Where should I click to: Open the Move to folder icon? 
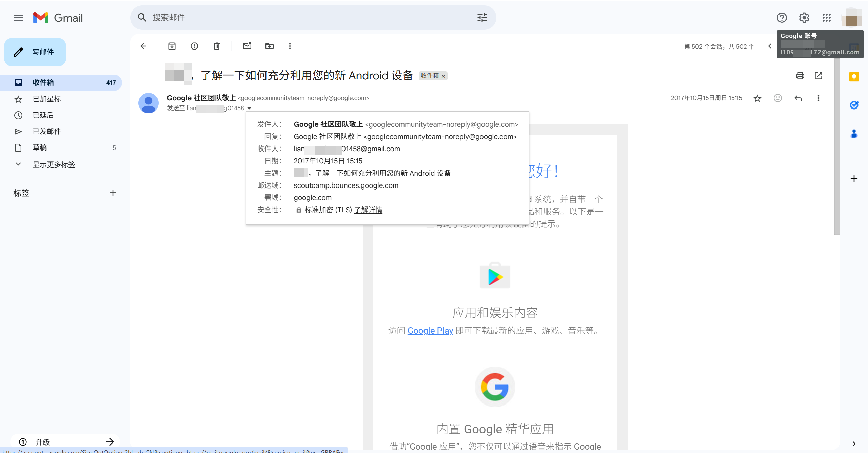coord(270,46)
